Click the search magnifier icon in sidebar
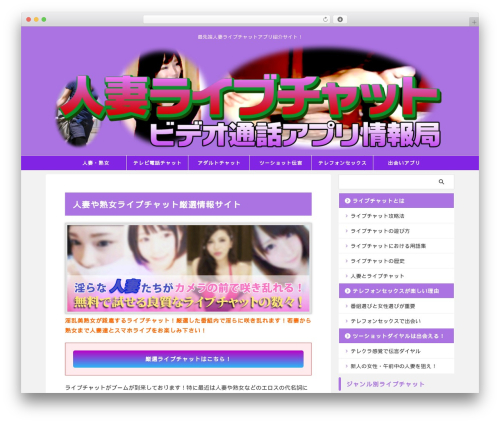Viewport: 500px width, 423px height. point(441,182)
